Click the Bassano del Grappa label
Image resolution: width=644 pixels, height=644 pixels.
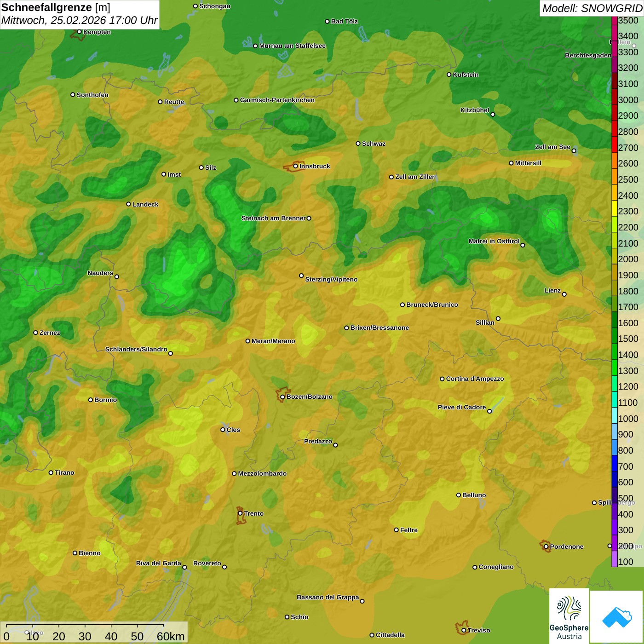328,597
